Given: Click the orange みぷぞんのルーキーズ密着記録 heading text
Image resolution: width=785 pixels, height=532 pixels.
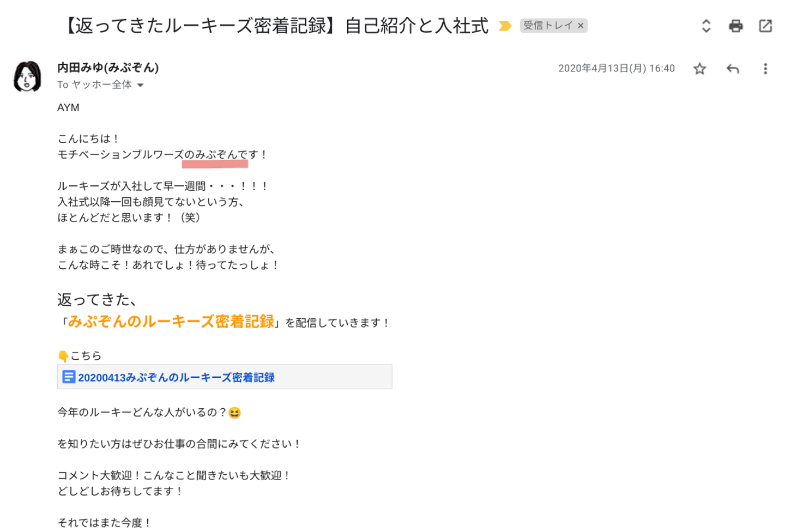Looking at the screenshot, I should click(x=171, y=322).
